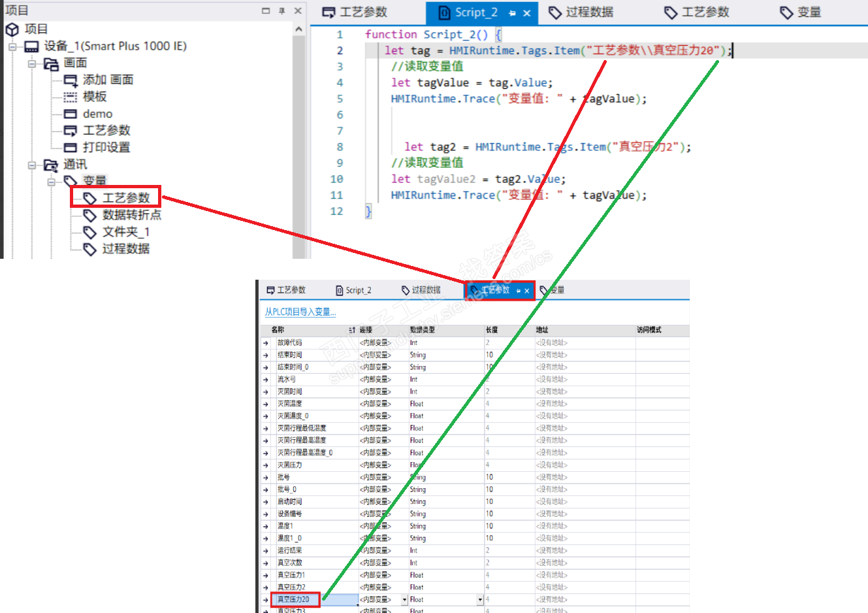Click the project tree scroll-up arrow
The image size is (868, 613).
298,29
